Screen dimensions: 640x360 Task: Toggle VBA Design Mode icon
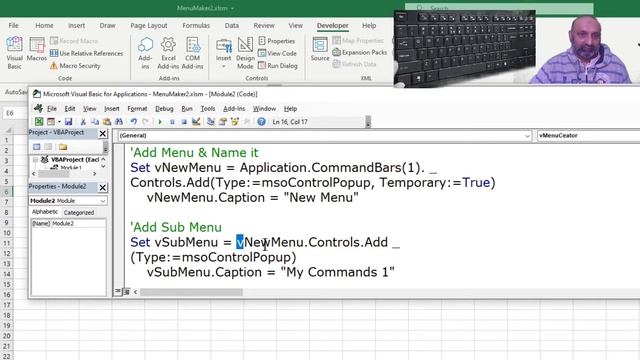click(196, 121)
